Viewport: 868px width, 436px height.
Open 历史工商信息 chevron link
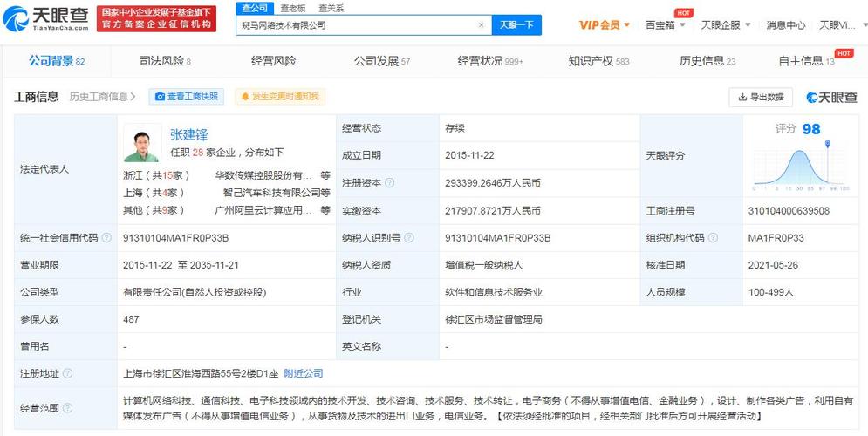point(102,97)
